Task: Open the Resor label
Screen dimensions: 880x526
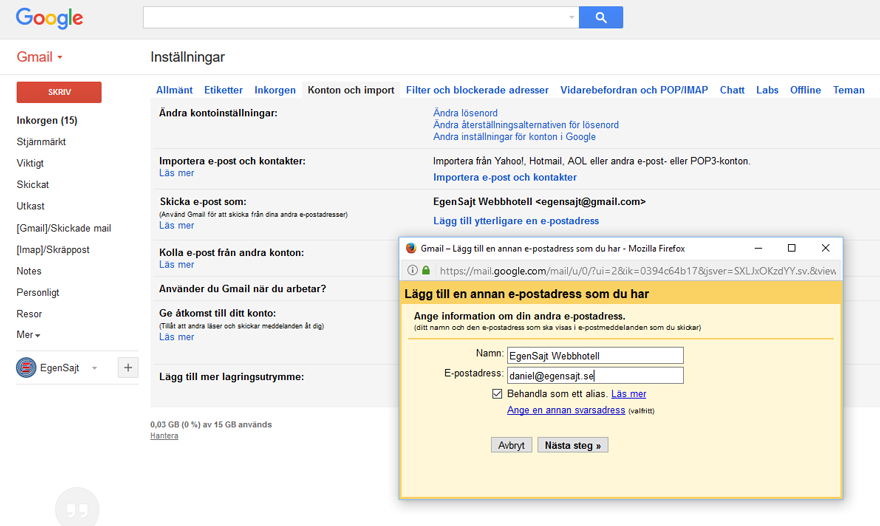Action: (29, 314)
